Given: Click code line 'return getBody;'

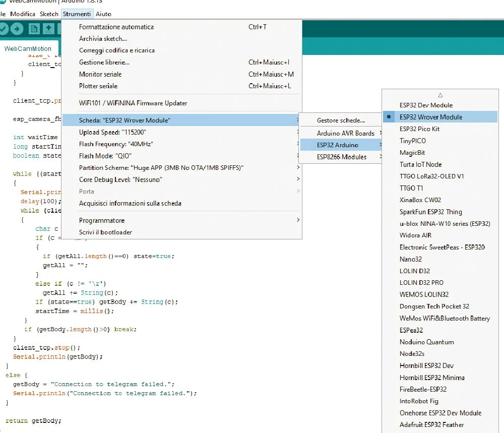Looking at the screenshot, I should (33, 421).
